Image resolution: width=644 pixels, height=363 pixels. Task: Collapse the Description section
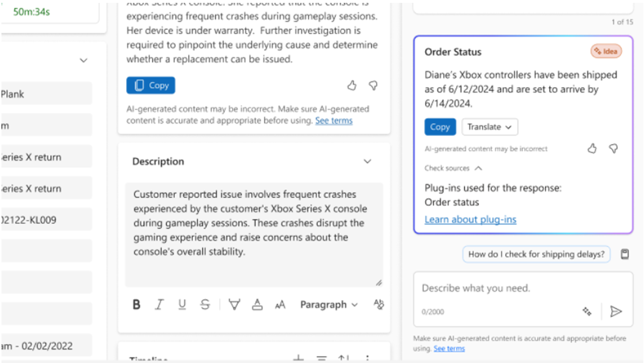367,162
